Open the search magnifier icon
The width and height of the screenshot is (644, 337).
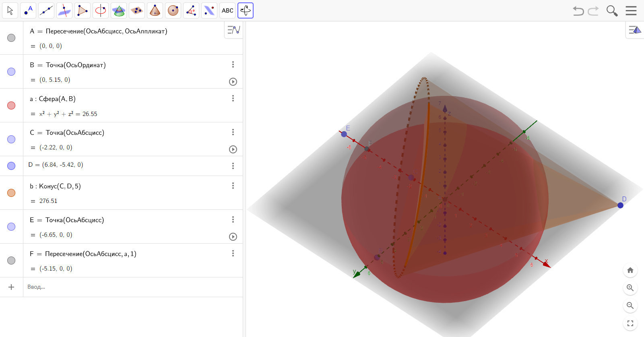pyautogui.click(x=612, y=11)
